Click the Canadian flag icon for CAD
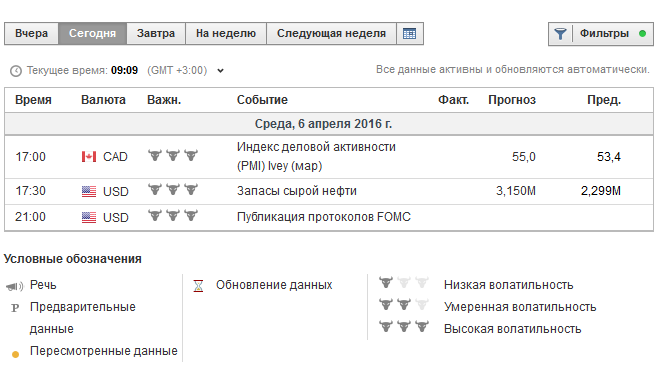 89,157
